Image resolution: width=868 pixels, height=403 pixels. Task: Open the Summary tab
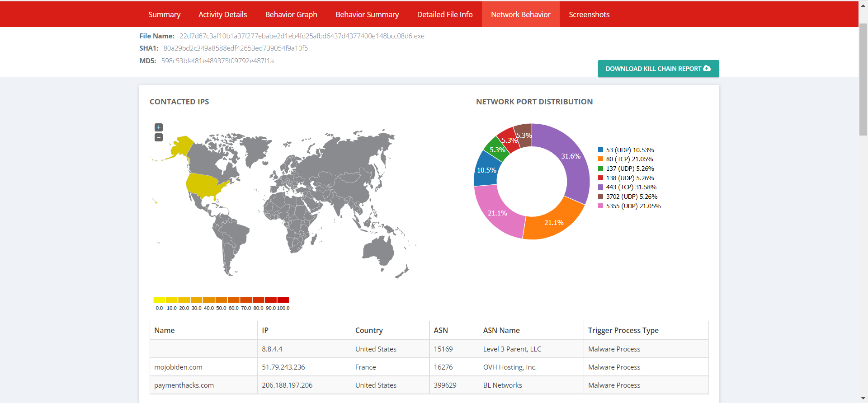164,14
